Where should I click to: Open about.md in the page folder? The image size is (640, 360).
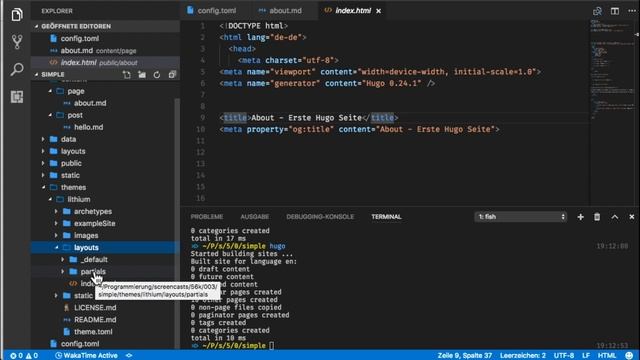[90, 103]
